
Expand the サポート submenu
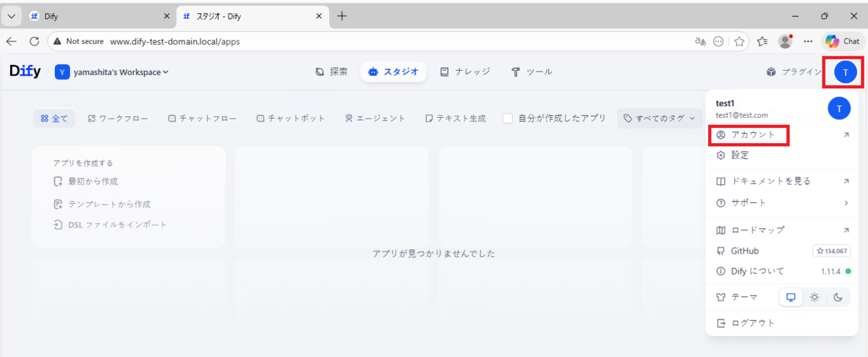(783, 202)
